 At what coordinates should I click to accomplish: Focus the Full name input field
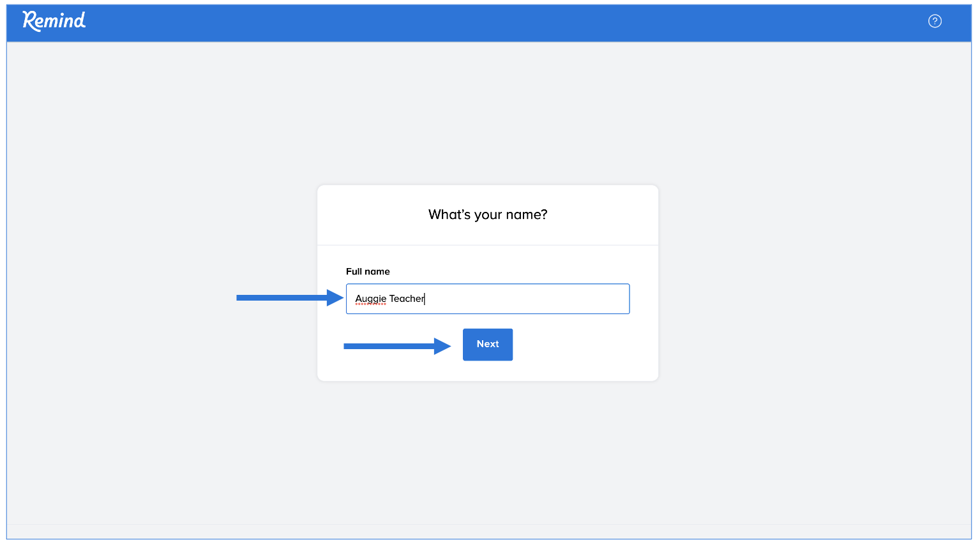point(487,299)
